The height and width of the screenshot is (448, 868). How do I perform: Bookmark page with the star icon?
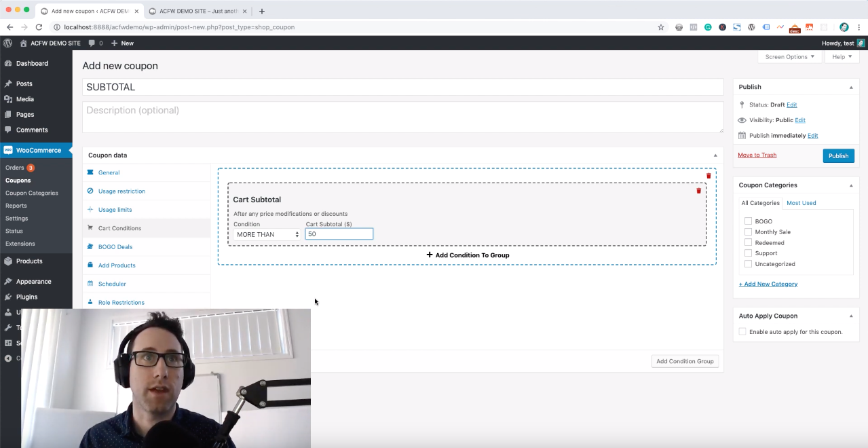pyautogui.click(x=660, y=27)
